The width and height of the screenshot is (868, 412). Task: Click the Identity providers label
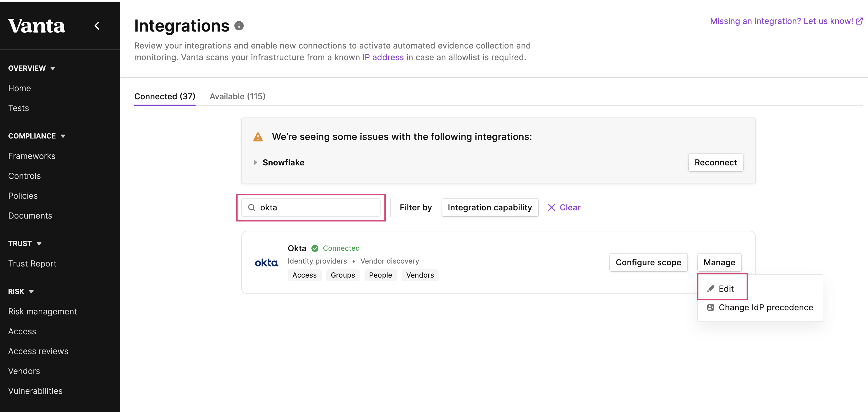coord(317,261)
